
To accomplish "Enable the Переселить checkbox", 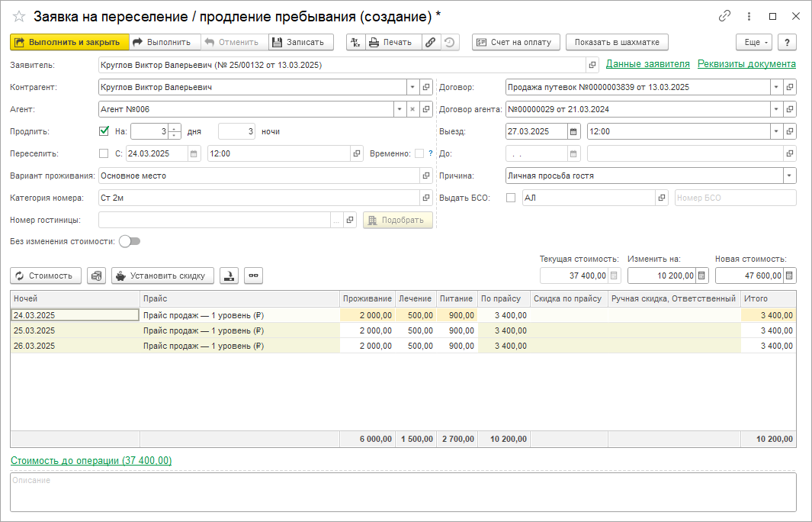I will pyautogui.click(x=104, y=153).
